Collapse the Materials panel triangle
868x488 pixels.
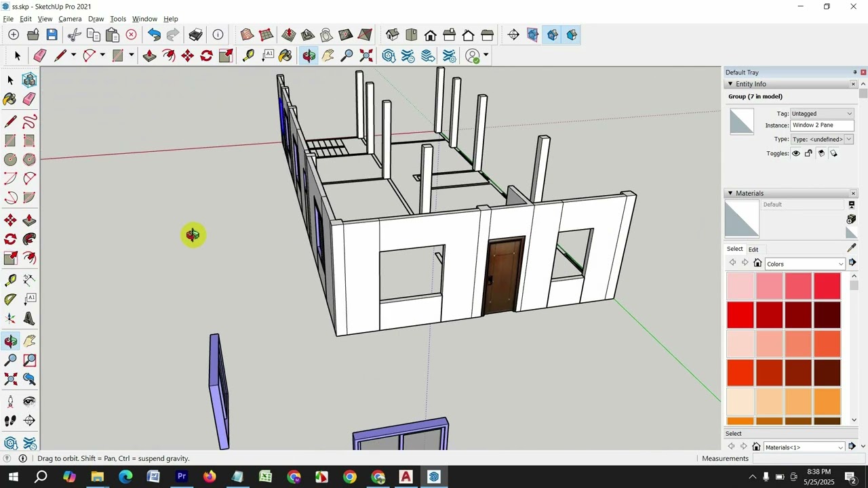730,193
